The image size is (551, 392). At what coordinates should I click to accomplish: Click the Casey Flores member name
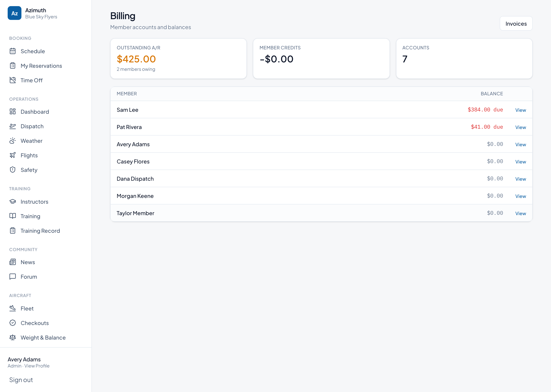point(133,162)
